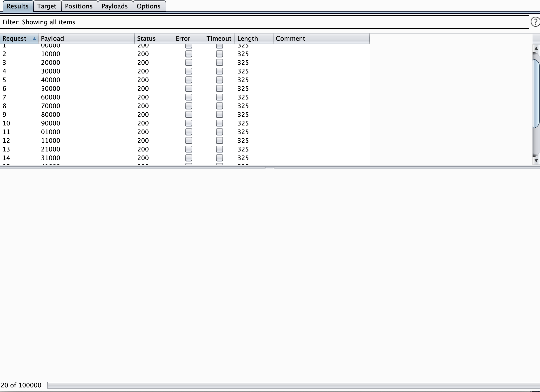This screenshot has width=540, height=392.
Task: Click the scrollbar up arrow
Action: [x=536, y=48]
